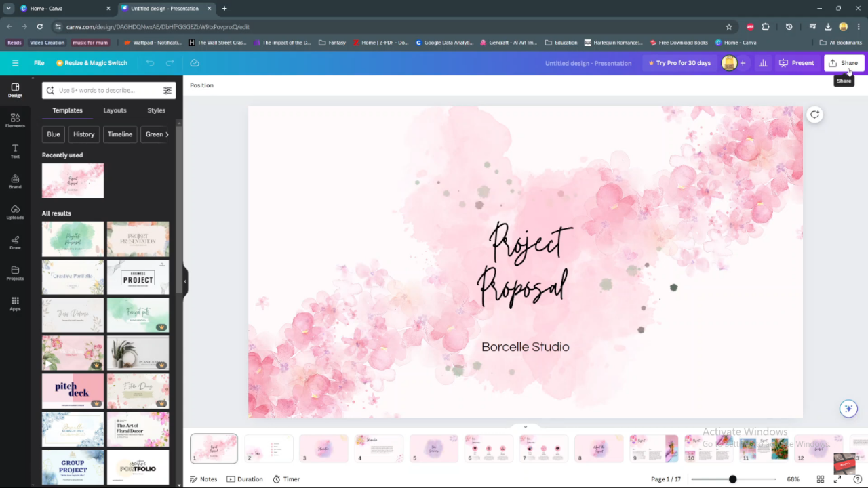Image resolution: width=868 pixels, height=488 pixels.
Task: Click the add comment icon beside slide
Action: (x=814, y=115)
